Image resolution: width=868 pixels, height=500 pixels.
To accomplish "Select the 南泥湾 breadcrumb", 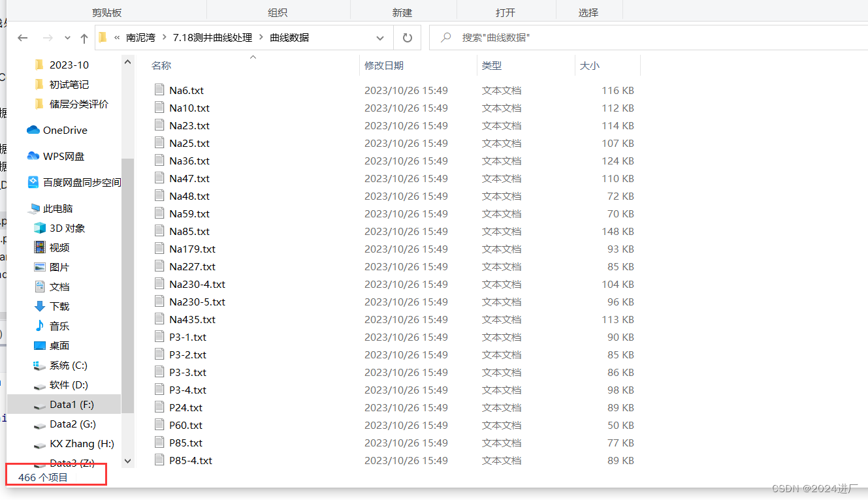I will (140, 38).
